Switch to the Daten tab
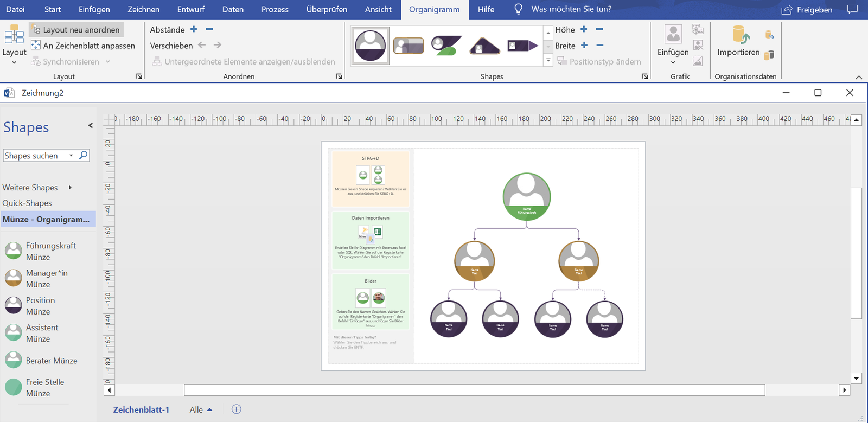The height and width of the screenshot is (423, 868). pyautogui.click(x=233, y=9)
